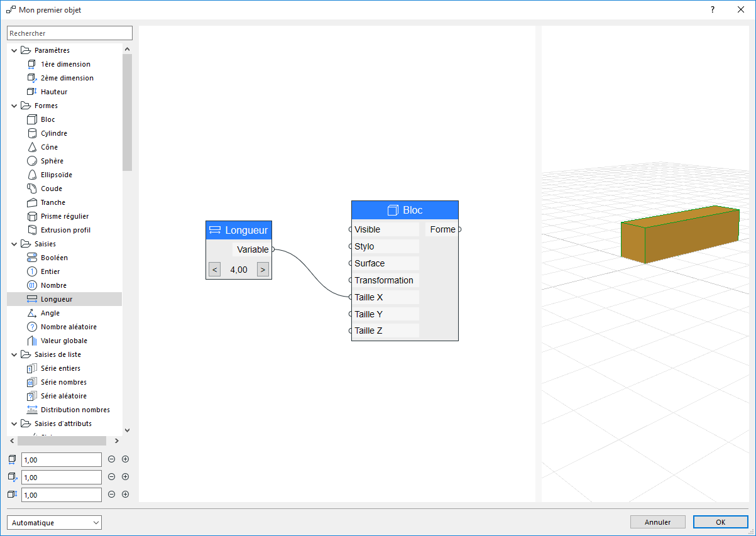The height and width of the screenshot is (536, 756).
Task: Choose the Nombre input icon
Action: (32, 285)
